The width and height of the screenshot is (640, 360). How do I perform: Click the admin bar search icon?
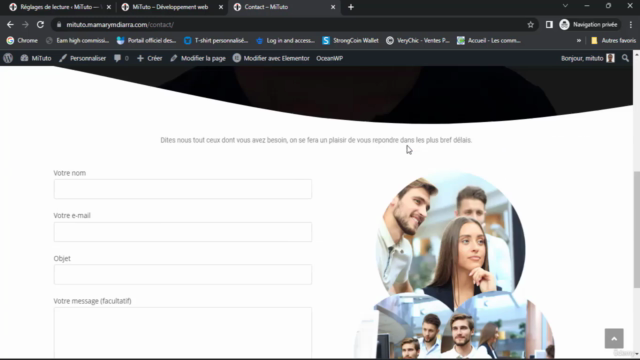625,58
